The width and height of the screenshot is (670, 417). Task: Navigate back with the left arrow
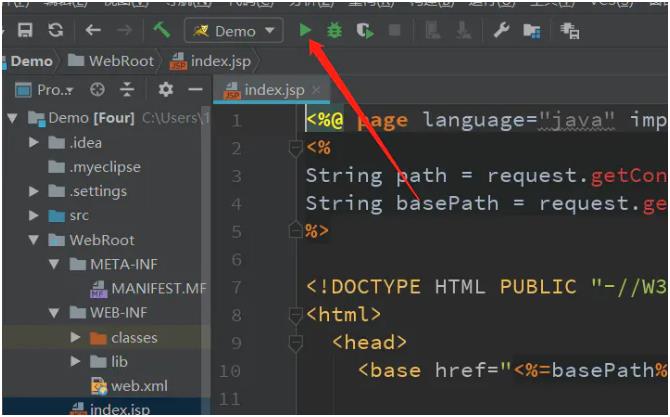[x=93, y=31]
